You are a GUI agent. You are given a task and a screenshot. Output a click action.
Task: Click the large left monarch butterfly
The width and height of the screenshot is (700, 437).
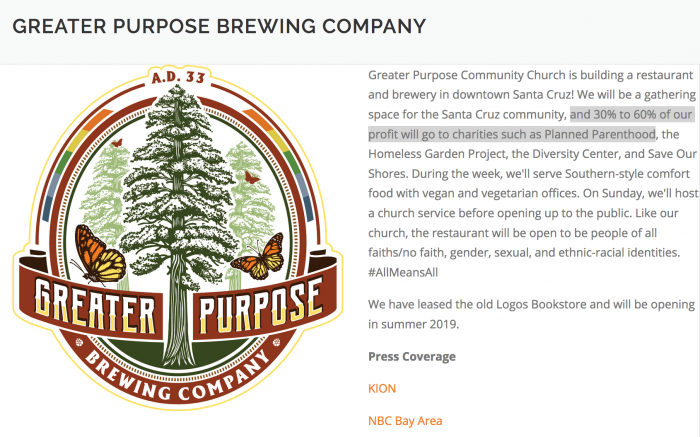(99, 254)
